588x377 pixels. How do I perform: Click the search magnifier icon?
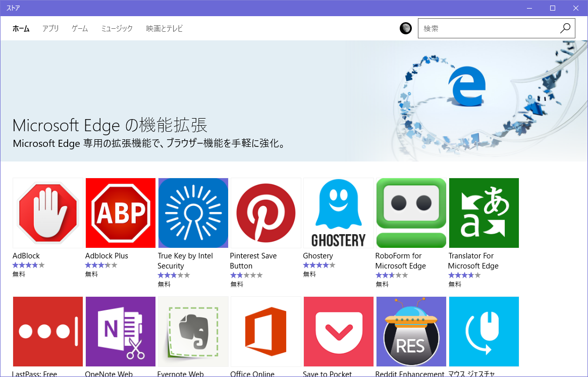coord(565,28)
